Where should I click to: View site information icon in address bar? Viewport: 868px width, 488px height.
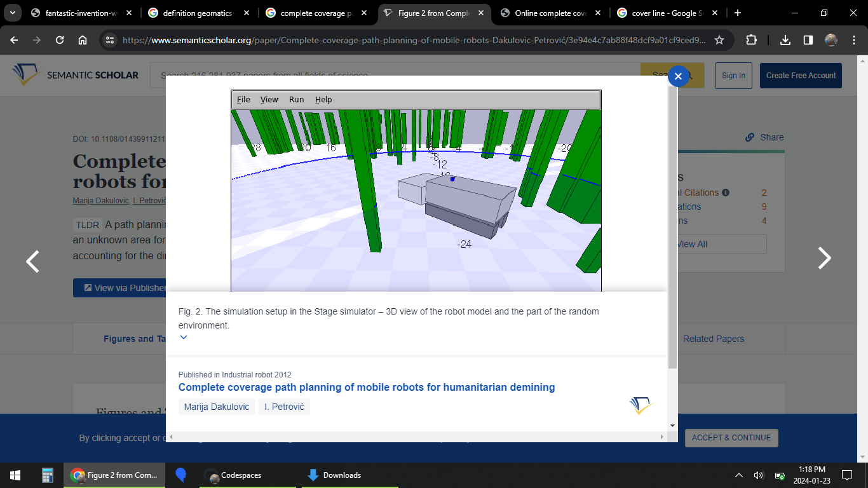pyautogui.click(x=110, y=40)
